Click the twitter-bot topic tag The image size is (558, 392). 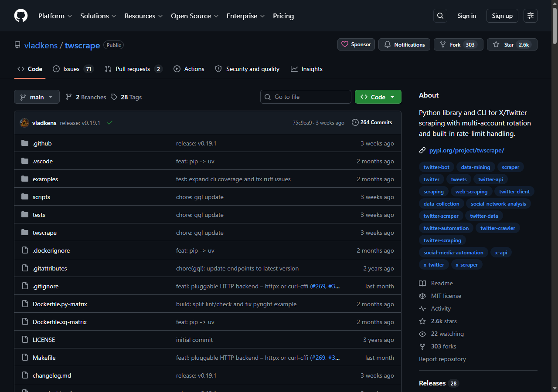[436, 167]
